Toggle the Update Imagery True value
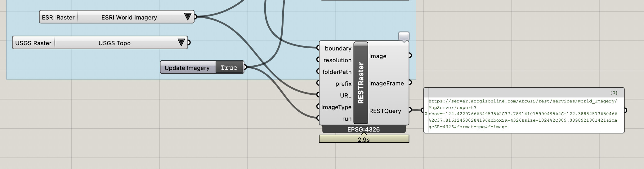The width and height of the screenshot is (644, 169). point(229,67)
